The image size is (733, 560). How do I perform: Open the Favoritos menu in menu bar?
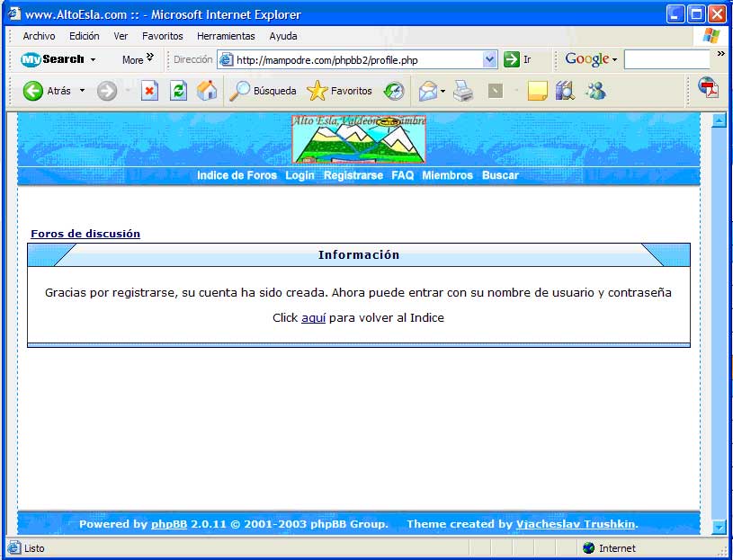pos(162,36)
